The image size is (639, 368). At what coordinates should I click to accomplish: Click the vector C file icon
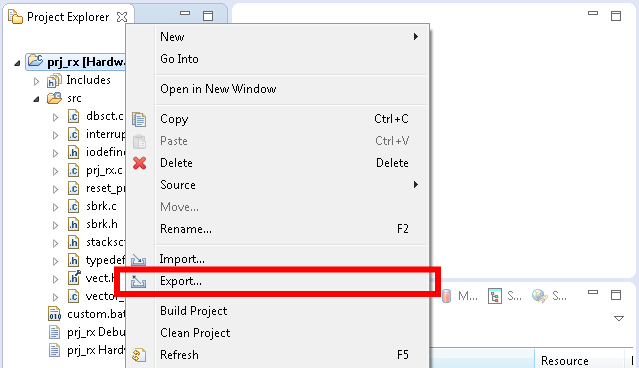73,296
